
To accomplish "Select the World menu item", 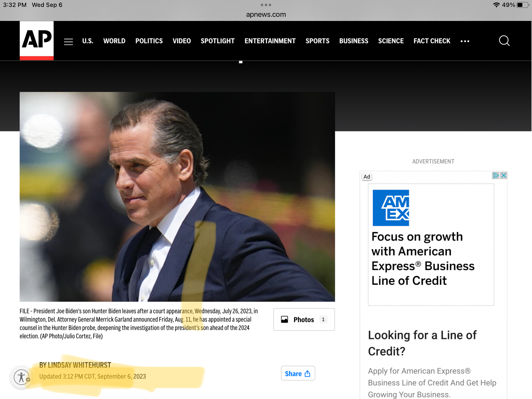I will point(114,41).
